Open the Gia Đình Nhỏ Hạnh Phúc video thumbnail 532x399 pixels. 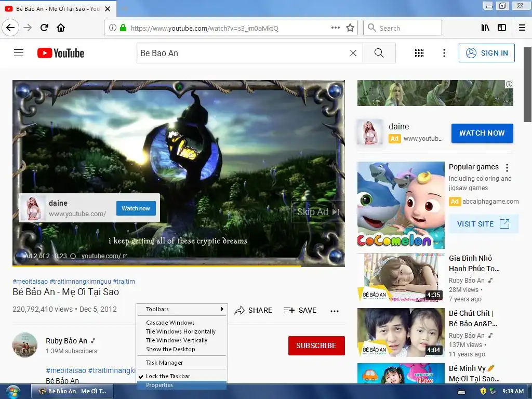[401, 277]
